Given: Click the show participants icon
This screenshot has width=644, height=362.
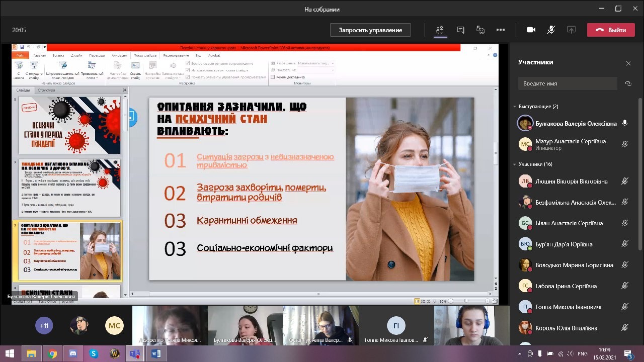Looking at the screenshot, I should click(x=440, y=30).
